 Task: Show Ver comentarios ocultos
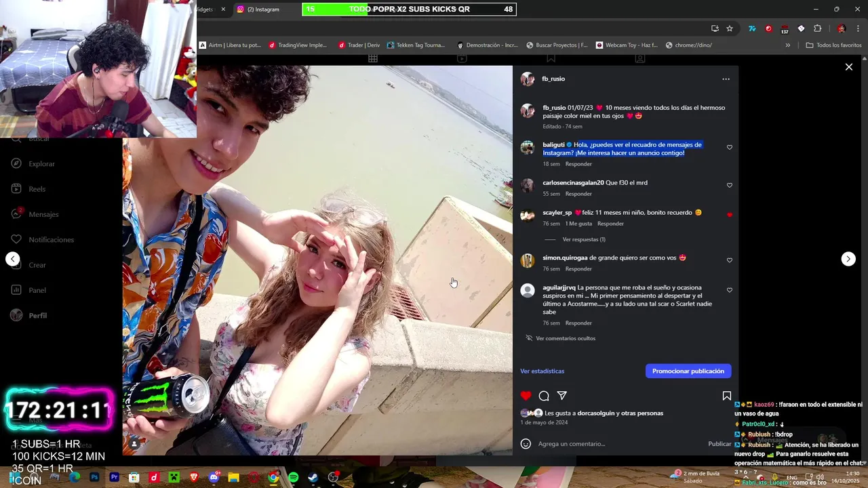pyautogui.click(x=566, y=338)
